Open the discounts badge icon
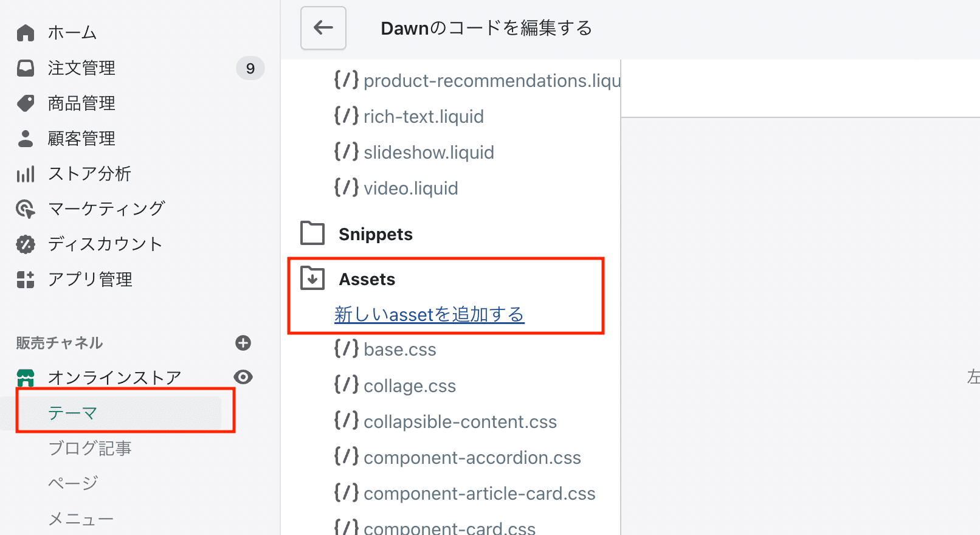 tap(26, 244)
